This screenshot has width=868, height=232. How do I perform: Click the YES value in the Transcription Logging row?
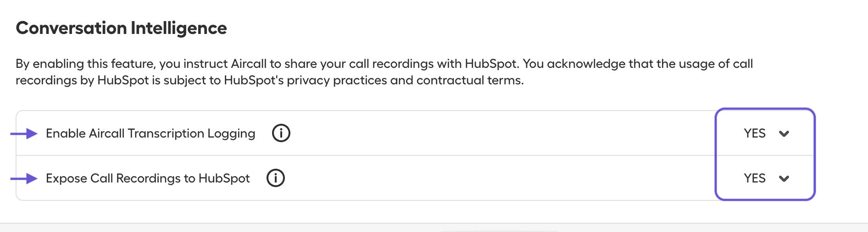pos(755,133)
